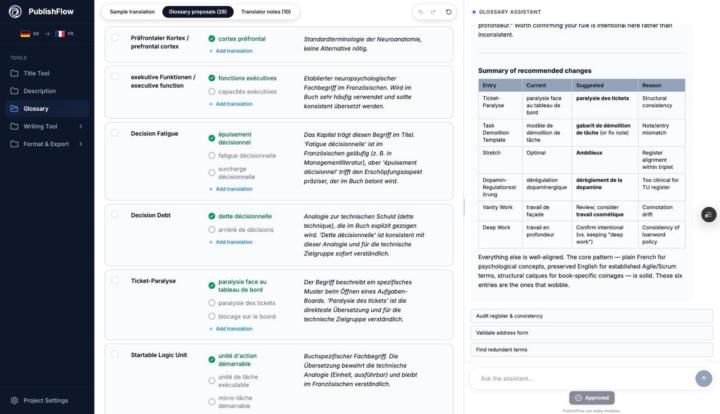Click selected 'dette décisionnelle' green check
This screenshot has width=720, height=414.
click(x=212, y=216)
